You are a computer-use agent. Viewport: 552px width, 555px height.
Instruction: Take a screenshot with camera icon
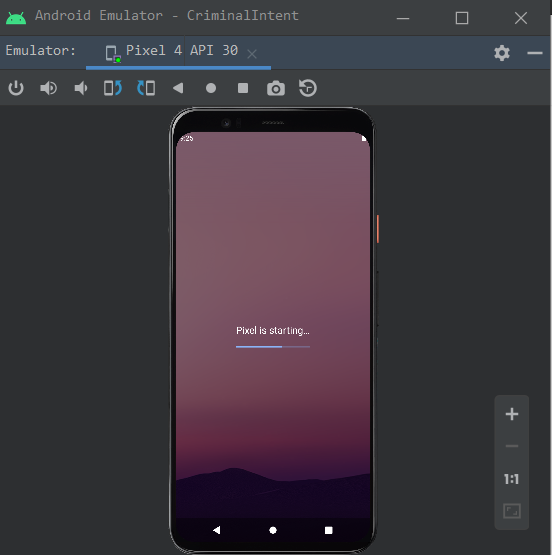click(276, 88)
